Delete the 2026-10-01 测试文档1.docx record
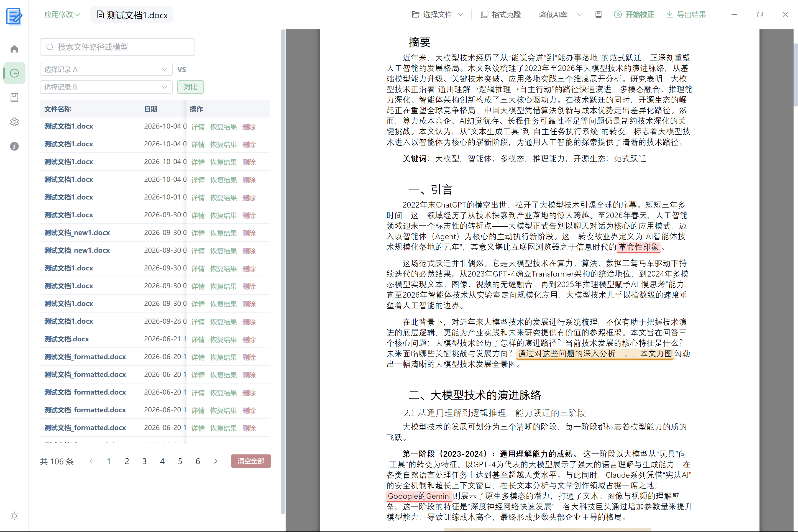798x532 pixels. [x=249, y=198]
